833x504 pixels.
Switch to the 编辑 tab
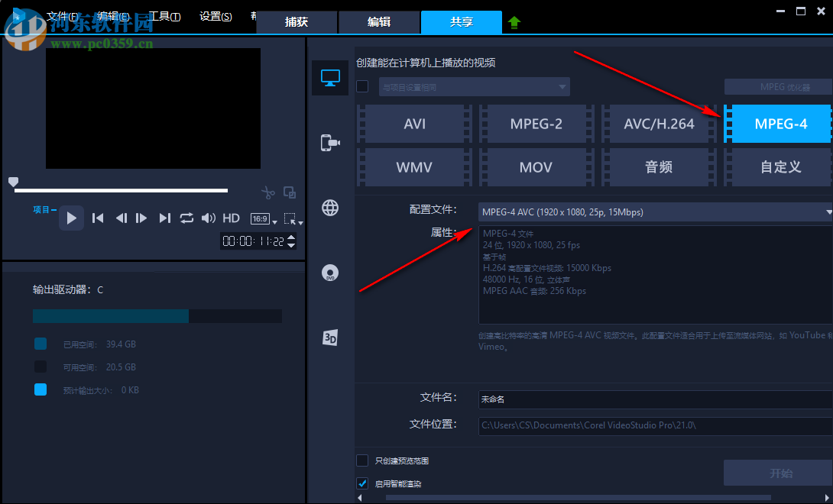[379, 22]
